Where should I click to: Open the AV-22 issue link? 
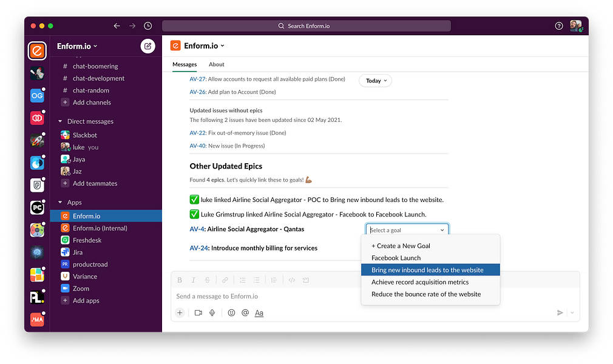(197, 133)
